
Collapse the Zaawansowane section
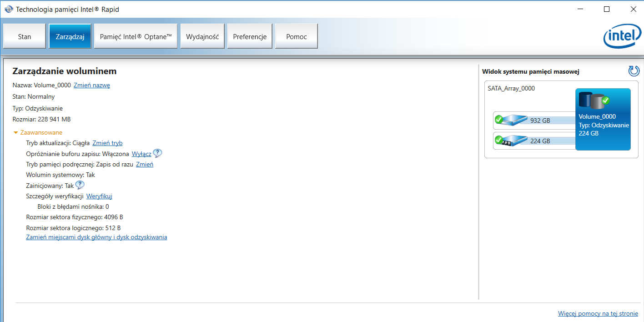click(38, 132)
